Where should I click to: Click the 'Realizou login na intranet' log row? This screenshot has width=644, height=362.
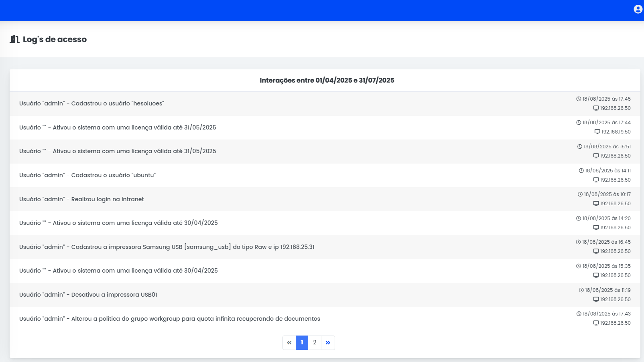[81, 199]
